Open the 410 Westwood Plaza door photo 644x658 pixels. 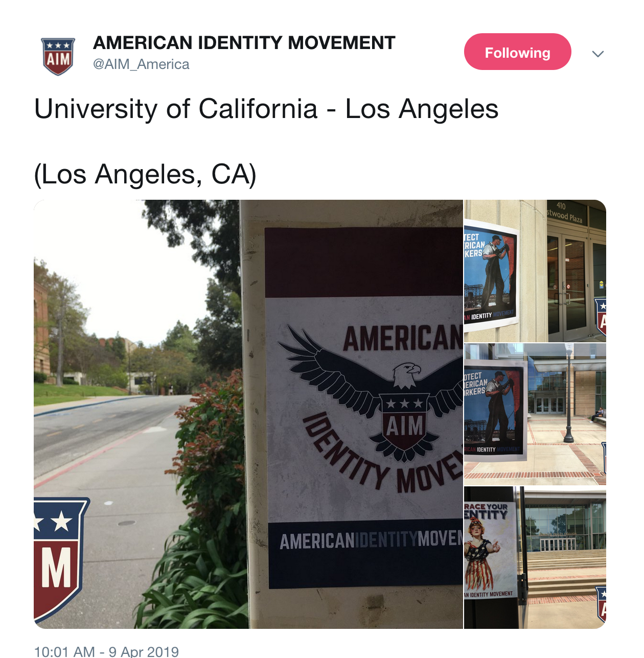[535, 271]
